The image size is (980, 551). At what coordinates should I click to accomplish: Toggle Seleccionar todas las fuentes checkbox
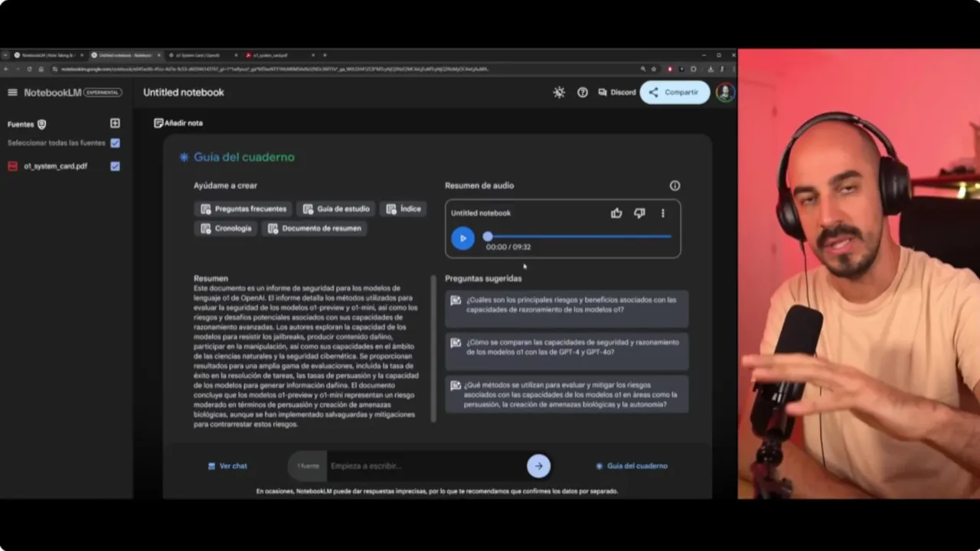point(115,143)
